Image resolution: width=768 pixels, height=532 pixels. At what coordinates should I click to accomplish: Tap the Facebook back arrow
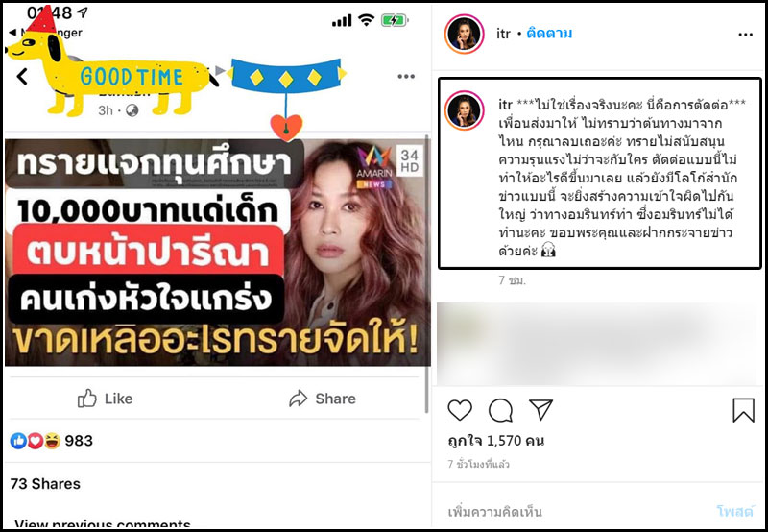click(x=22, y=76)
